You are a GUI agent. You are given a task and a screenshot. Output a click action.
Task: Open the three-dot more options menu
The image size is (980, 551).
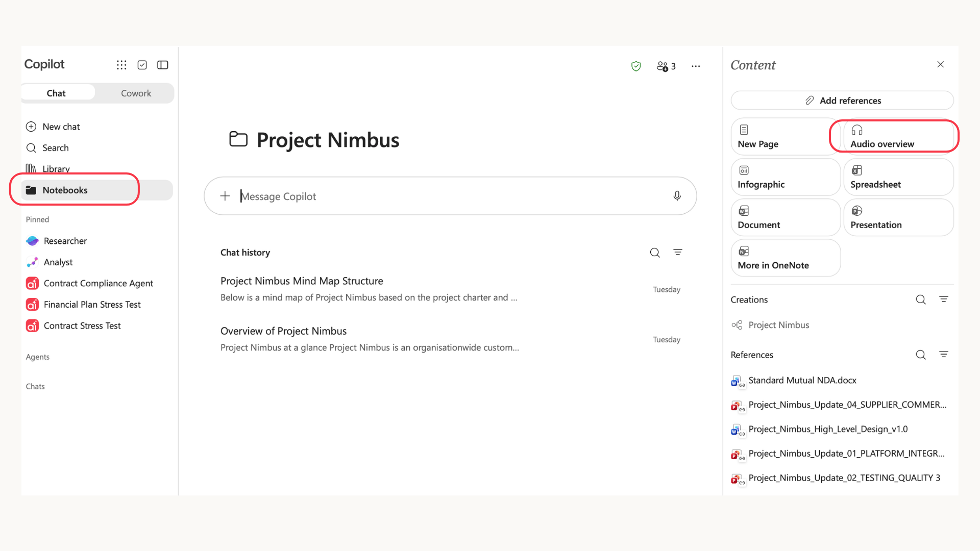point(696,66)
